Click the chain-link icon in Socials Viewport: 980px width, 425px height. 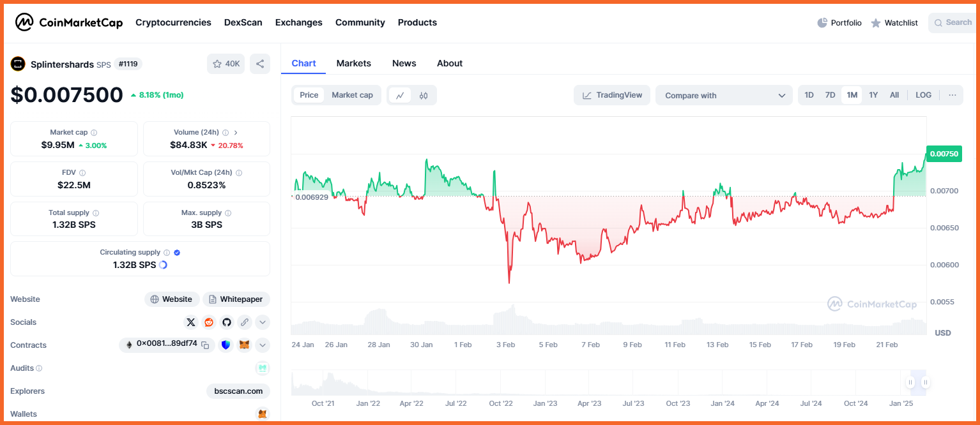click(x=245, y=322)
